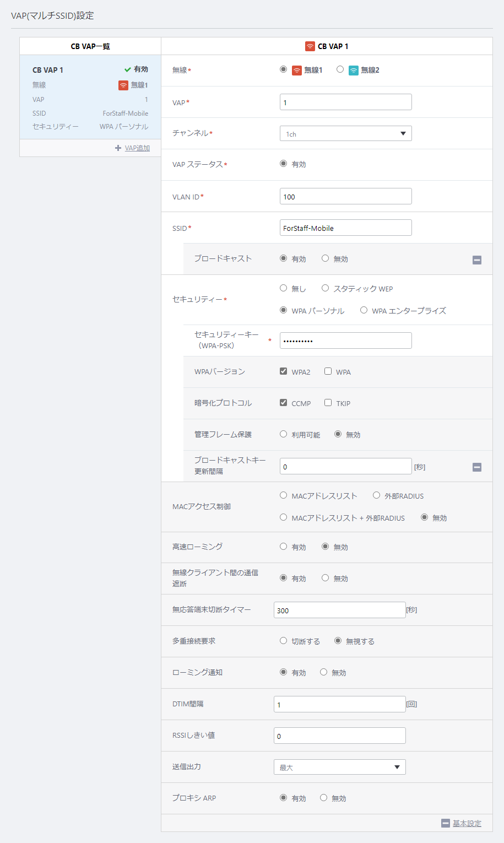Screen dimensions: 504x843
Task: Click ブロードキャストキー更新間隔 field
Action: 346,466
